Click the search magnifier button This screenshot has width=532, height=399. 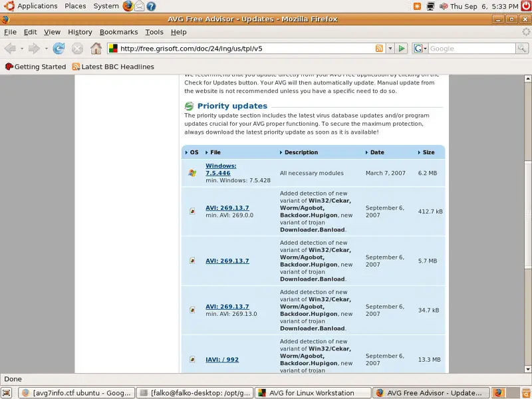[x=522, y=49]
